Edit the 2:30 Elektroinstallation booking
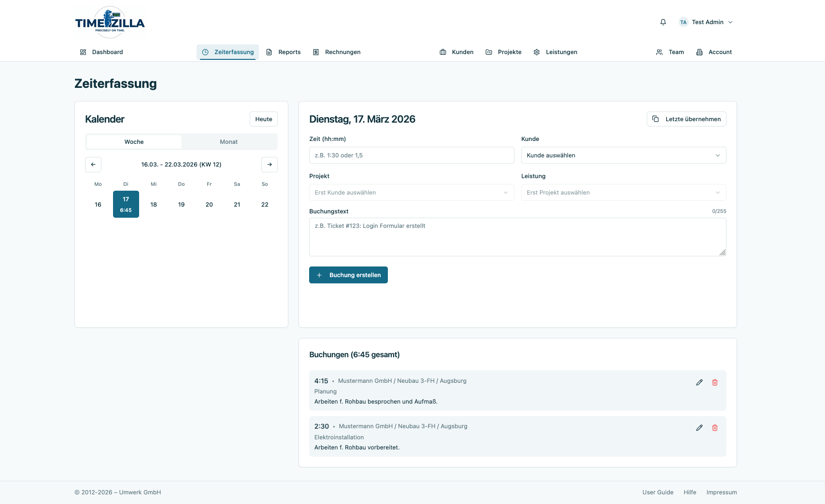825x504 pixels. (699, 428)
